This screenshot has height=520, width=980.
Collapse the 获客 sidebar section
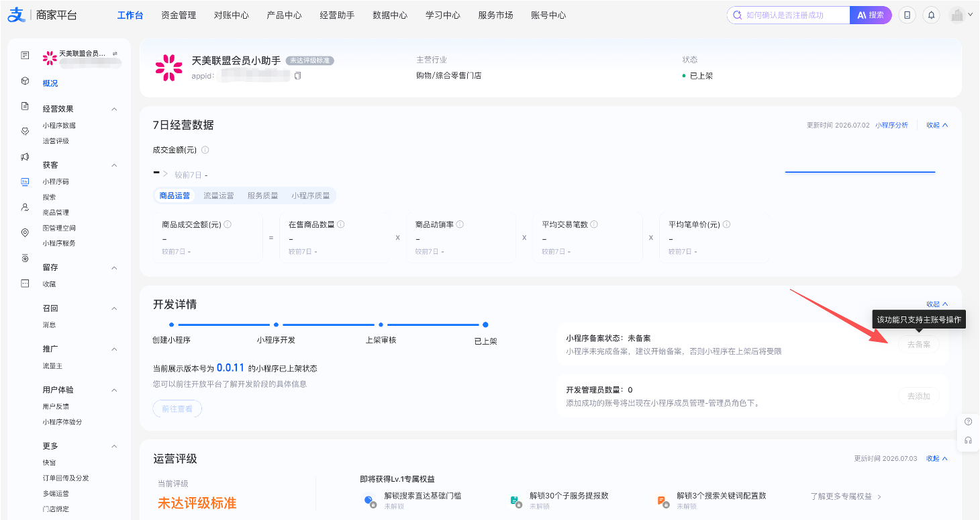[114, 165]
